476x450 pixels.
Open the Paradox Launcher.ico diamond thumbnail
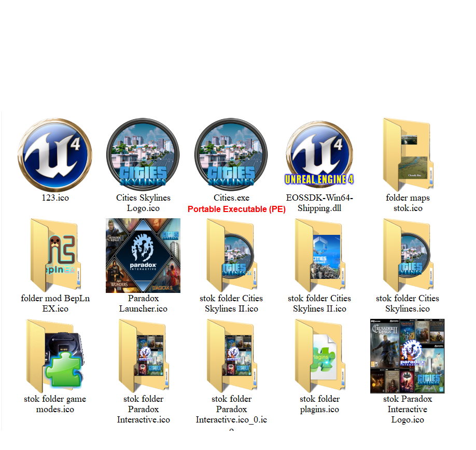143,256
